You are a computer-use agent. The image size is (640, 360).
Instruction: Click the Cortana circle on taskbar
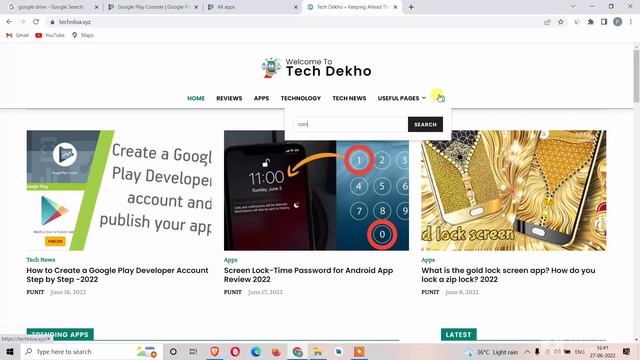click(x=173, y=351)
